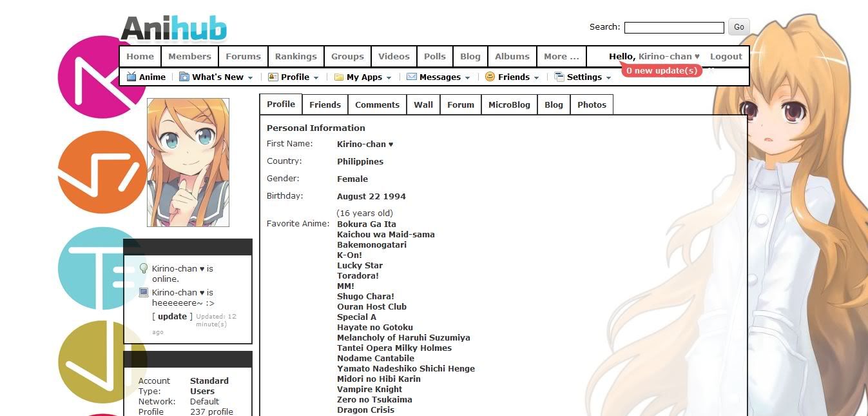Click the Messages envelope icon
Image resolution: width=868 pixels, height=416 pixels.
pos(412,77)
